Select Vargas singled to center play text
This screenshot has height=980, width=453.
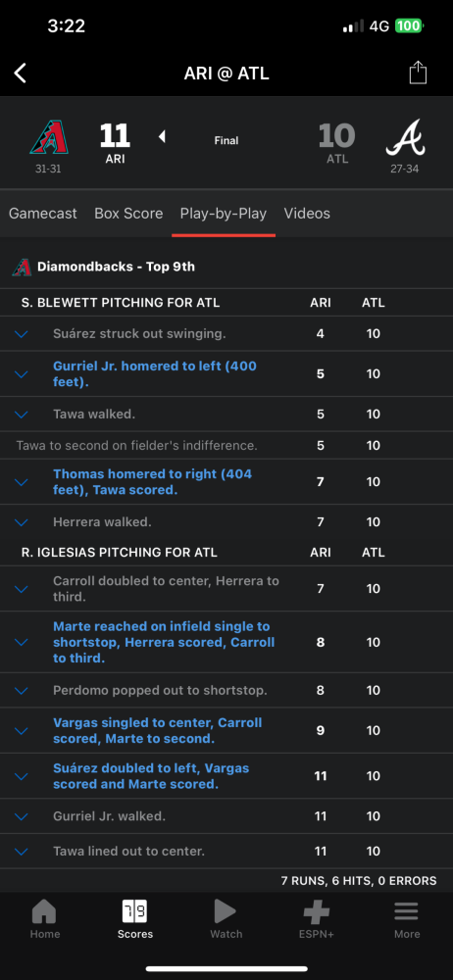point(158,731)
